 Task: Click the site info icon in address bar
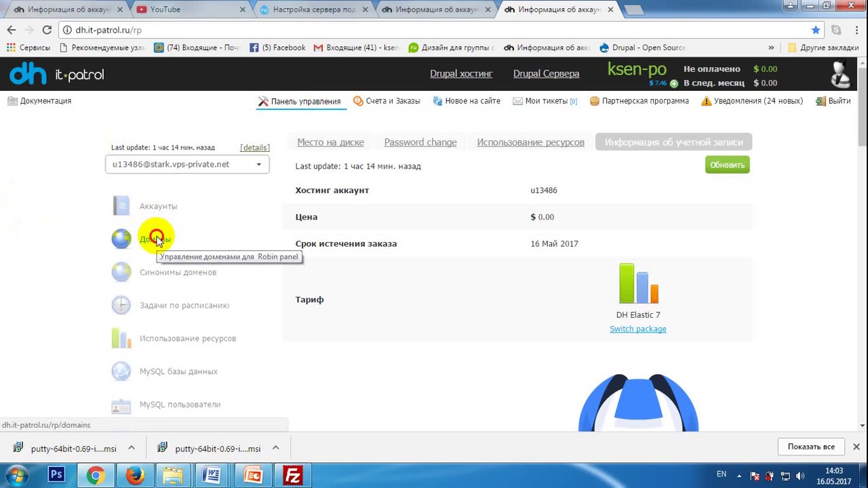pyautogui.click(x=66, y=30)
